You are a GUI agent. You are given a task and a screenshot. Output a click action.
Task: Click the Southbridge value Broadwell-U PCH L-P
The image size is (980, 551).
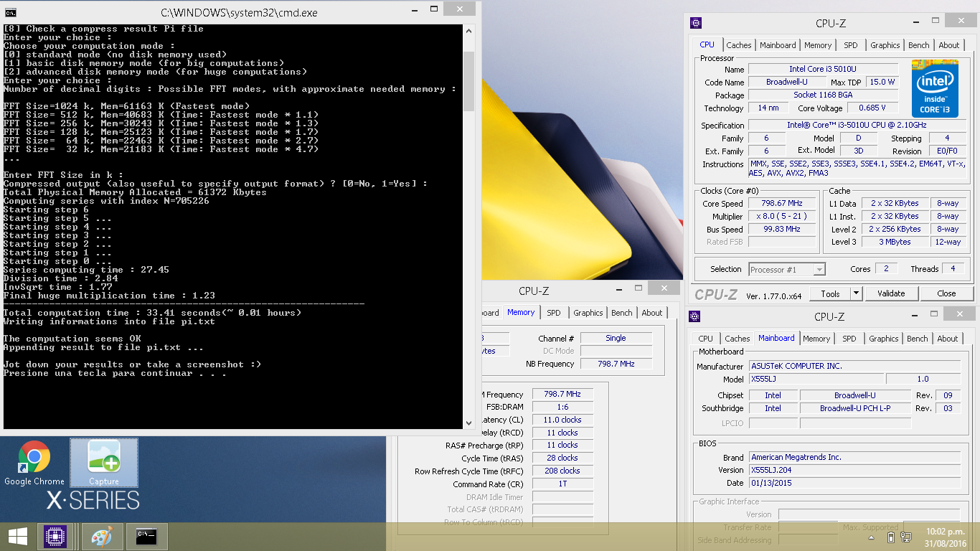[x=855, y=408]
